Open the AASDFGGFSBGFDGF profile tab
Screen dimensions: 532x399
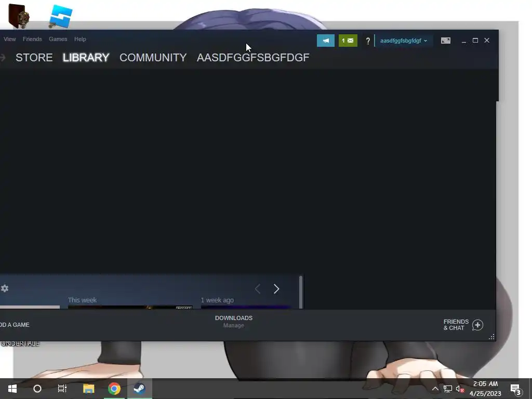click(253, 57)
